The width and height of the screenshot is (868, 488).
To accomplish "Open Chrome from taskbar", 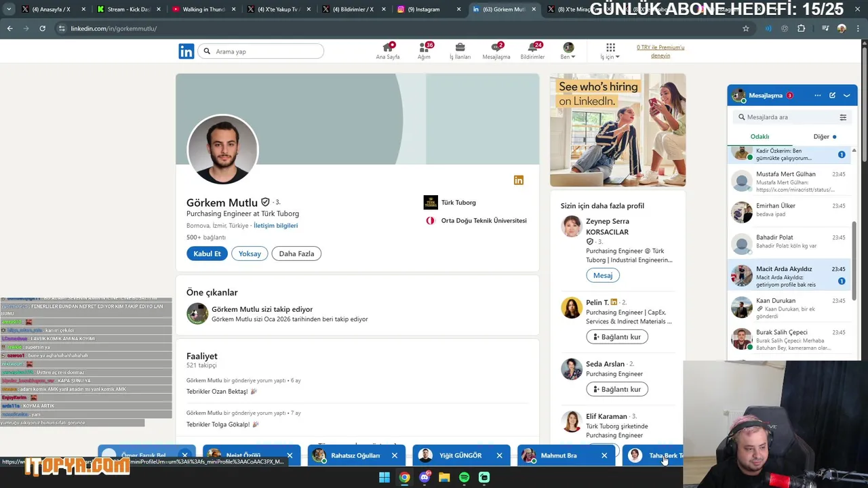I will (x=404, y=477).
